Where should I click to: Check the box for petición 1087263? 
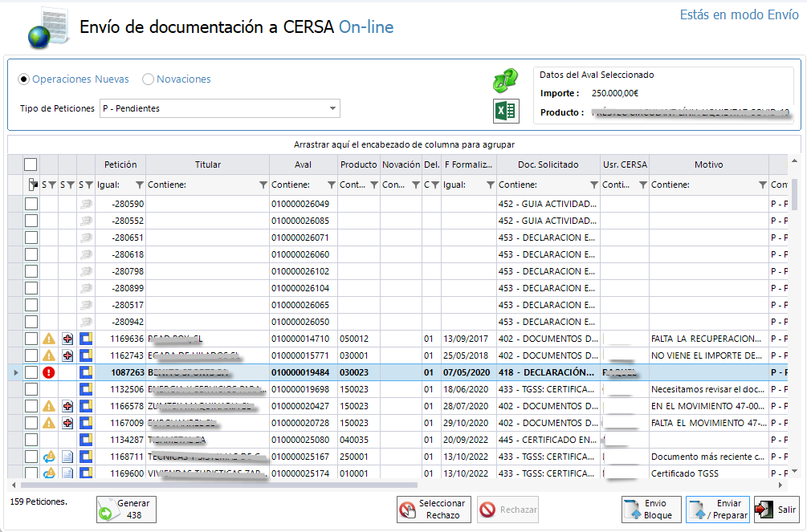pos(31,372)
